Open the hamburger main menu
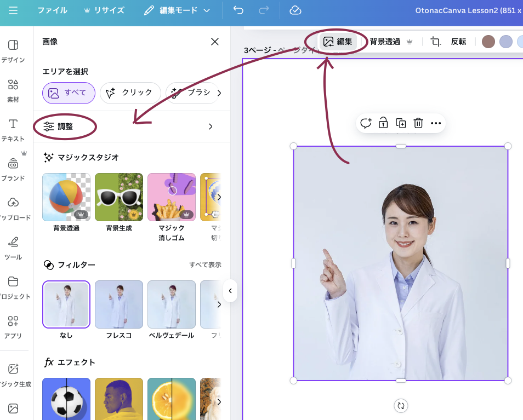The height and width of the screenshot is (420, 523). [x=13, y=10]
